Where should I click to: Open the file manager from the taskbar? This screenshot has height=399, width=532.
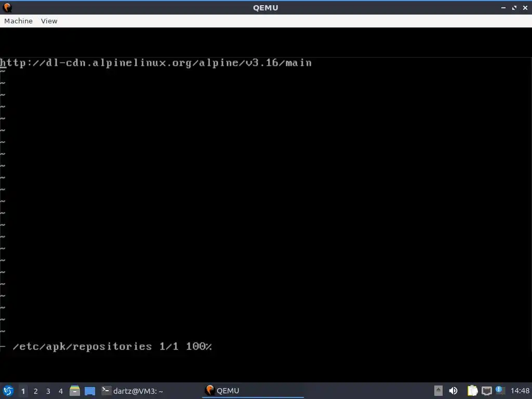click(75, 391)
